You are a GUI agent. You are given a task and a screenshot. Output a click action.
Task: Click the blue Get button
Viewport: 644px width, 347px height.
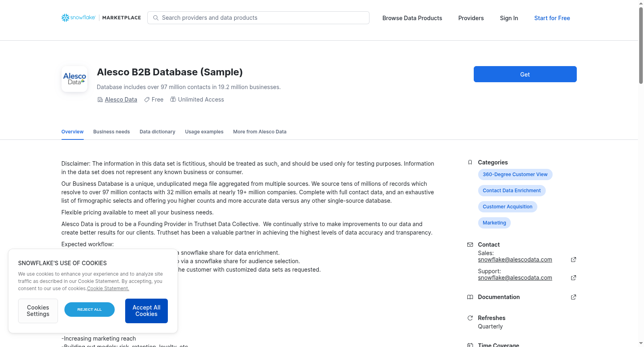coord(525,74)
